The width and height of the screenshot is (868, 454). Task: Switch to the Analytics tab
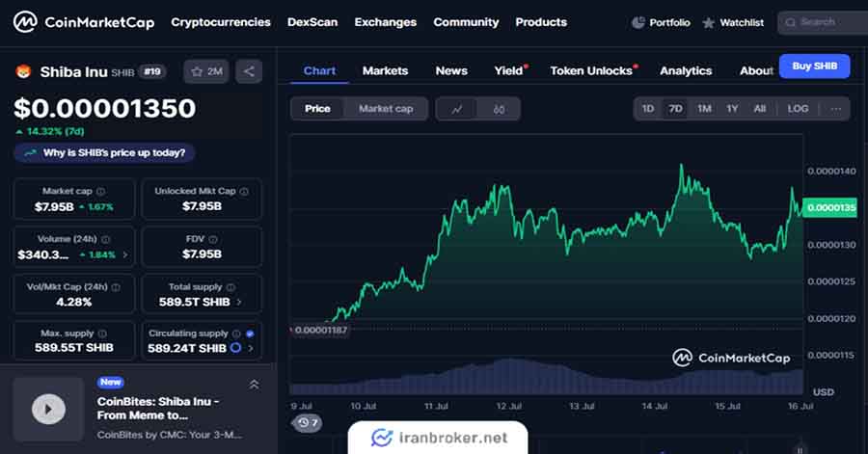(x=686, y=70)
